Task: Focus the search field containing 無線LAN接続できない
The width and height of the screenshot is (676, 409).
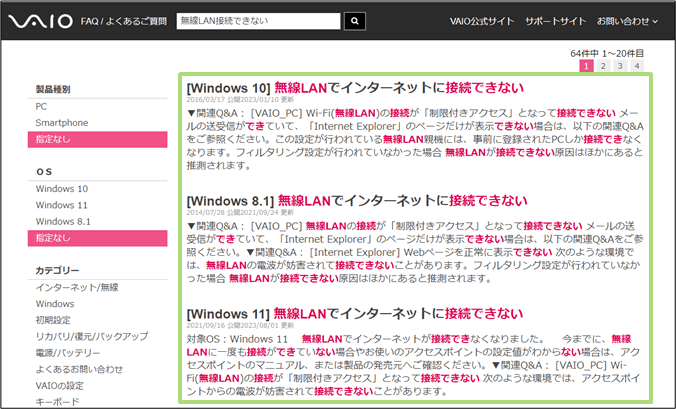Action: pyautogui.click(x=259, y=21)
